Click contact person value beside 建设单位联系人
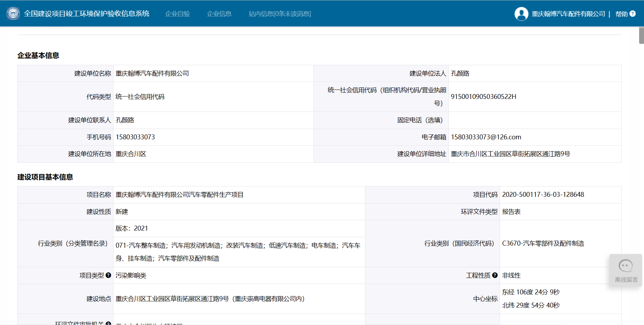 125,120
